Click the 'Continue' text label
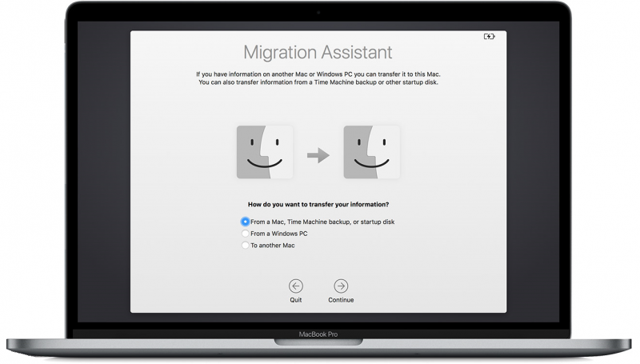This screenshot has width=640, height=364. click(341, 300)
